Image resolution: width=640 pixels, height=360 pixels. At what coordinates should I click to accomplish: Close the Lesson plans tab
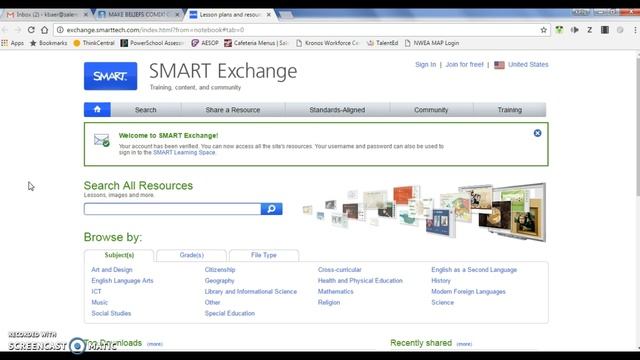[x=269, y=15]
